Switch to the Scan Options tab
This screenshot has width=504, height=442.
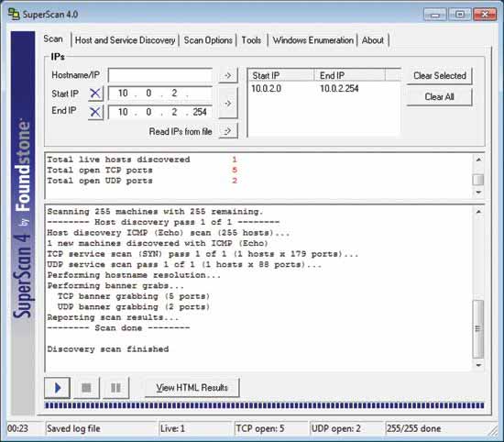(x=208, y=40)
